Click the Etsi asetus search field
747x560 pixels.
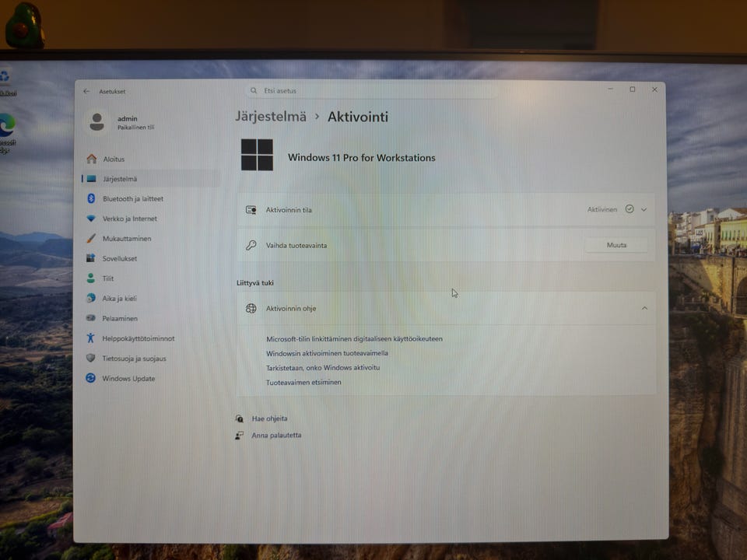pos(372,90)
